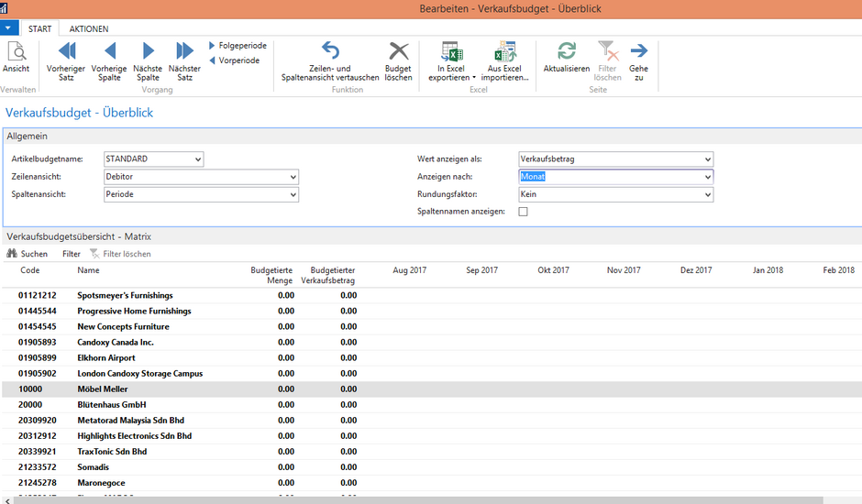Toggle Spaltennamen anzeigen checkbox
Screen dimensions: 862x504
524,212
